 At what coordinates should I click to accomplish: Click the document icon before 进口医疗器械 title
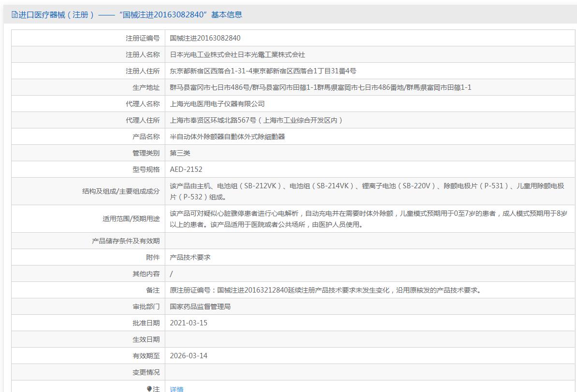[x=14, y=15]
